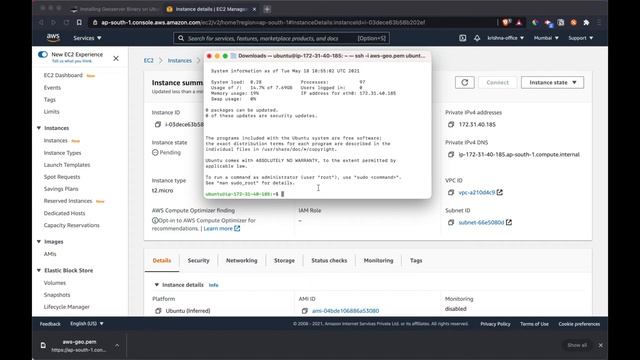Click the search magnifier icon
640x360 pixels.
point(181,38)
